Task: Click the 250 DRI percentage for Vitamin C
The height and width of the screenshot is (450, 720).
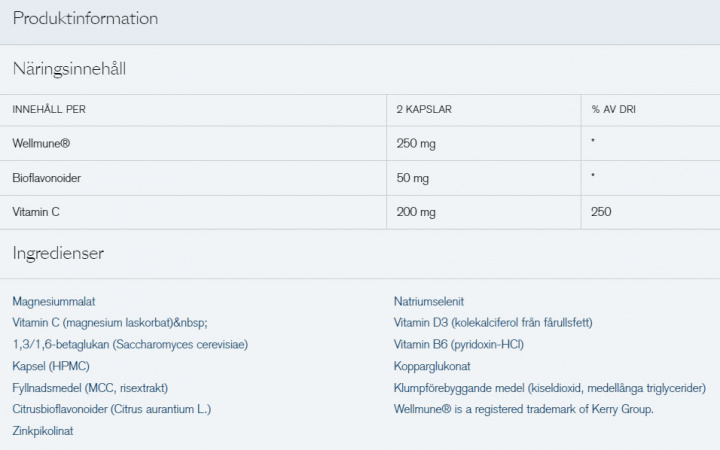Action: (x=601, y=212)
